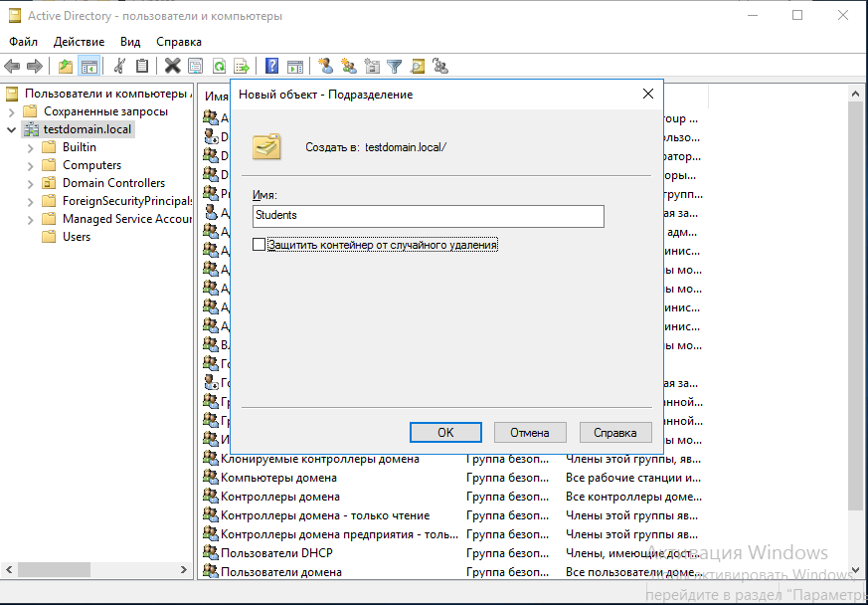Click the Отмена button
This screenshot has height=605, width=868.
click(530, 433)
